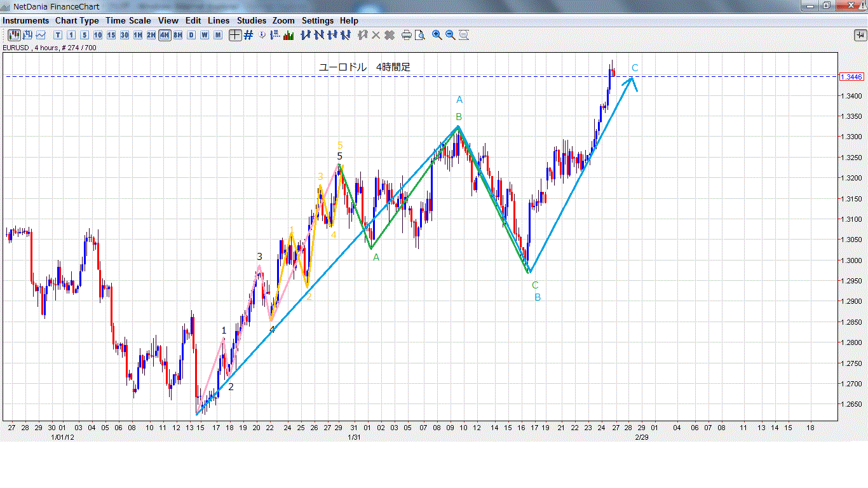Open the studies bar-chart icon

(x=288, y=35)
